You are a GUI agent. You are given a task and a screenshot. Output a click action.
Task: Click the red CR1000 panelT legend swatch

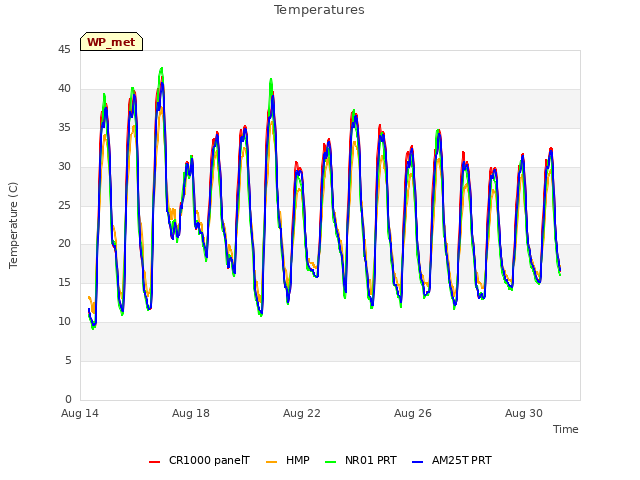click(154, 462)
